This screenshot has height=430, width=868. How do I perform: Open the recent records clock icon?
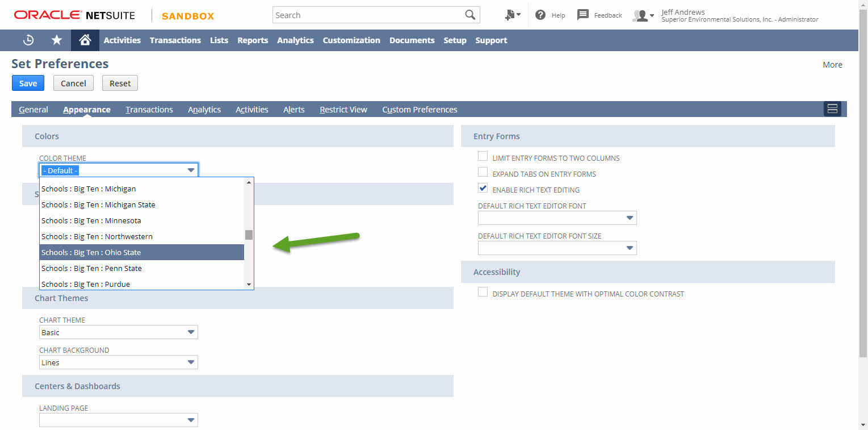(x=28, y=40)
